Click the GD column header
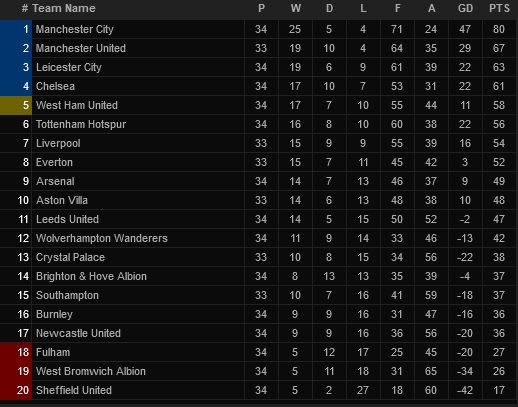The height and width of the screenshot is (407, 518). pyautogui.click(x=465, y=8)
